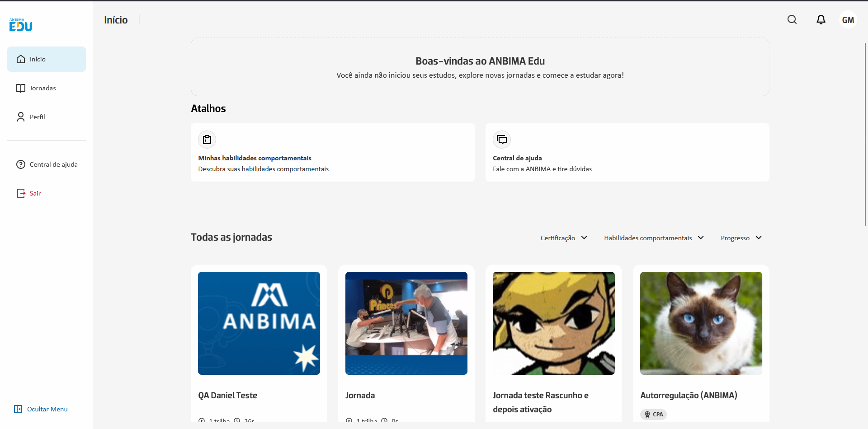Expand the Progresso dropdown
The height and width of the screenshot is (429, 868).
pos(741,238)
